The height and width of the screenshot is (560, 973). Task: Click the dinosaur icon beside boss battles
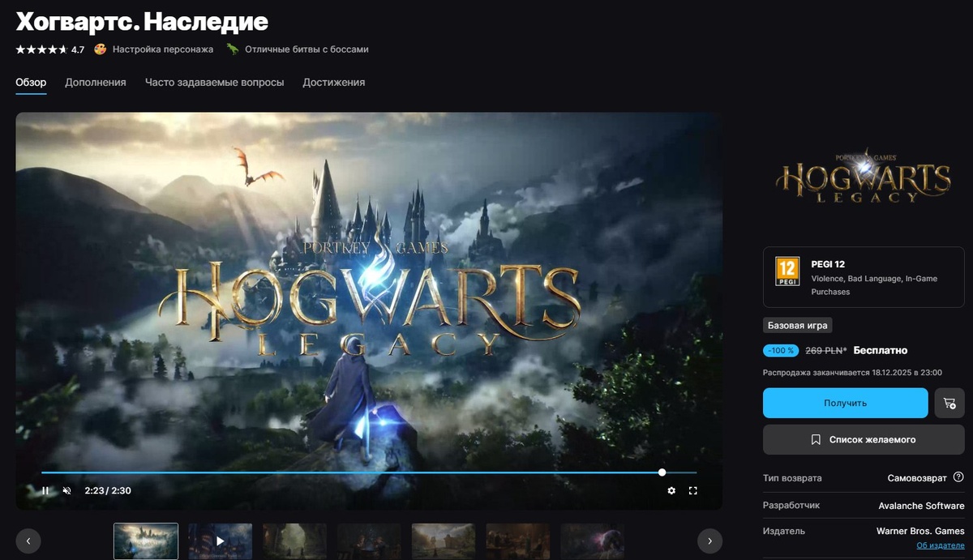tap(233, 49)
